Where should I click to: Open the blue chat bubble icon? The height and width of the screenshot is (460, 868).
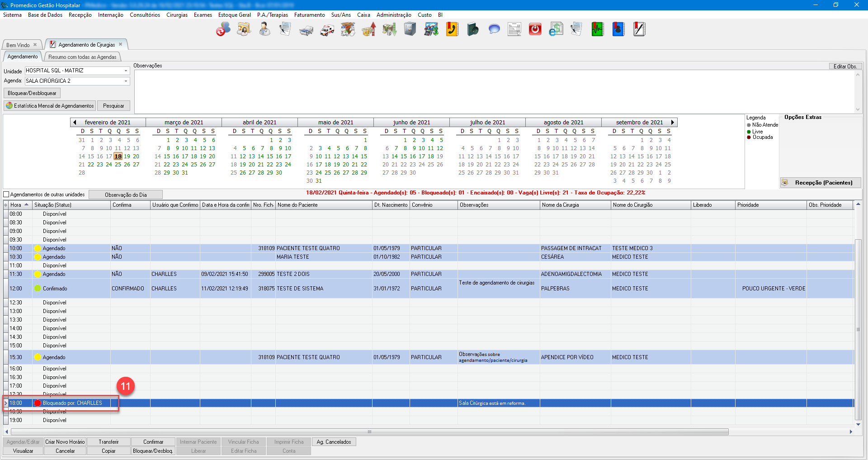click(x=494, y=29)
